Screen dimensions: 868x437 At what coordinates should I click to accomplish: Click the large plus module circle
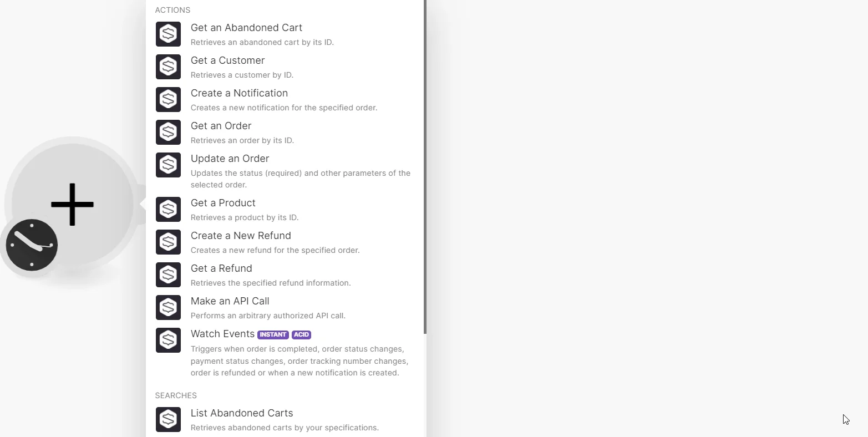tap(73, 204)
